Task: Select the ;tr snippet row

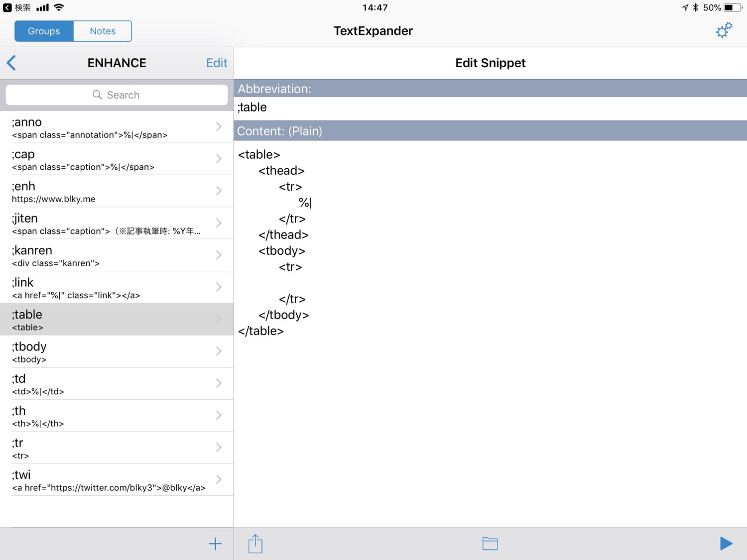Action: point(117,448)
